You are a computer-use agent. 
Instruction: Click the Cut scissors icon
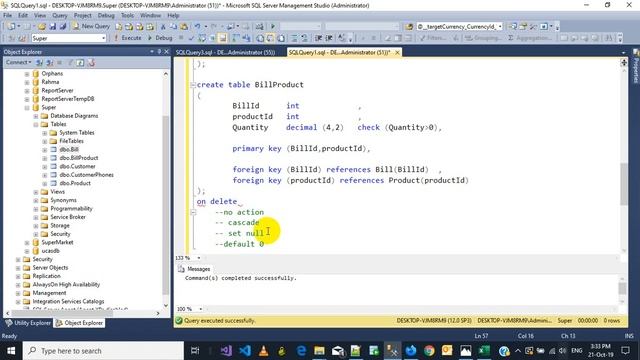tap(163, 27)
